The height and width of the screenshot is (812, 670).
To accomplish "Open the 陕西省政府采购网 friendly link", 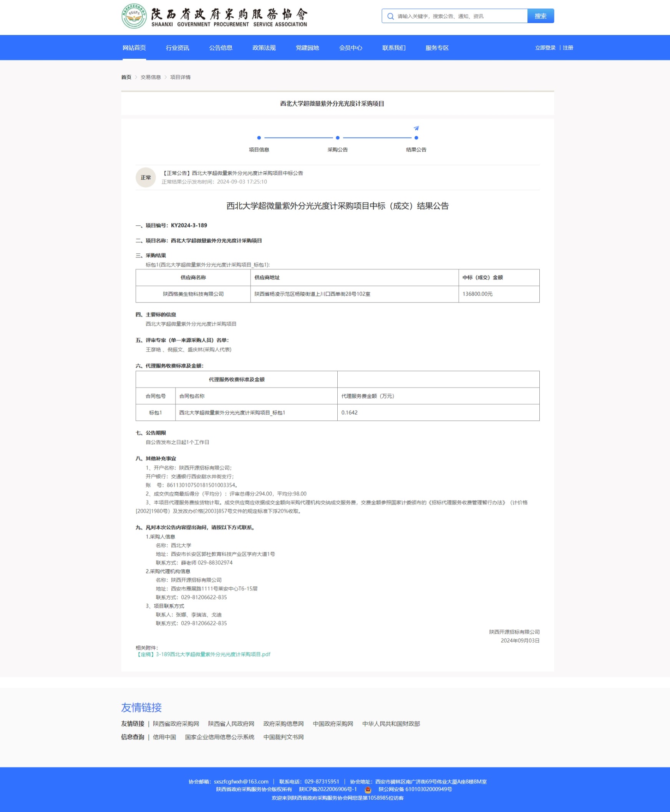I will (x=176, y=724).
